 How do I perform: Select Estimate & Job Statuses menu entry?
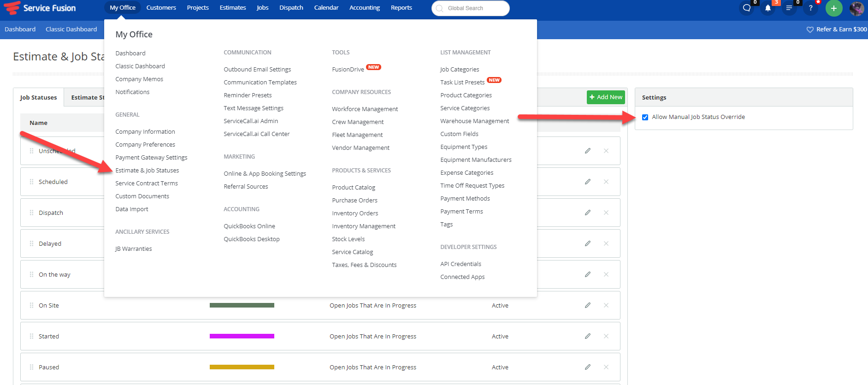pyautogui.click(x=147, y=170)
